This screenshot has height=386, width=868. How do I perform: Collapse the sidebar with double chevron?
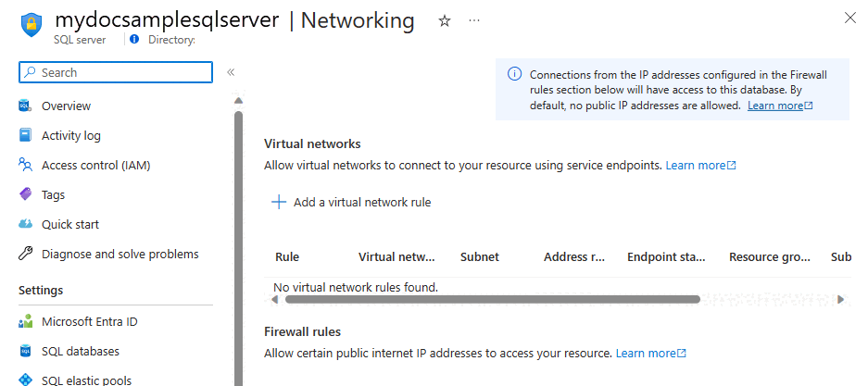point(231,72)
